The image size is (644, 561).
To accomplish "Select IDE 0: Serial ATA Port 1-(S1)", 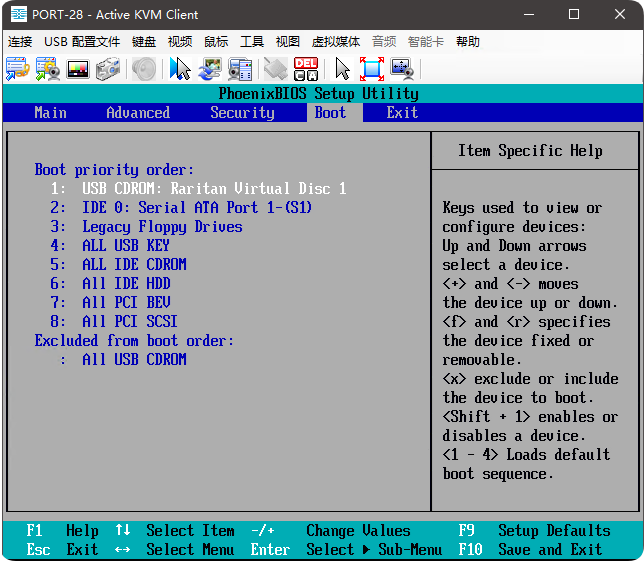I will point(197,207).
